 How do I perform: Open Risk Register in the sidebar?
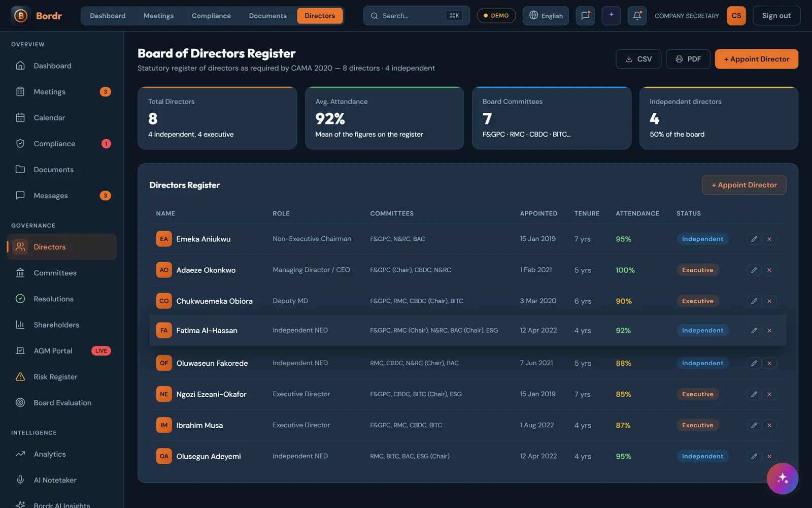tap(62, 376)
